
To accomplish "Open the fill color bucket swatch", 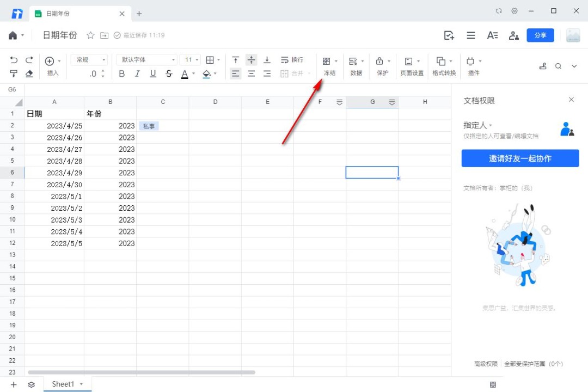I will tap(207, 73).
